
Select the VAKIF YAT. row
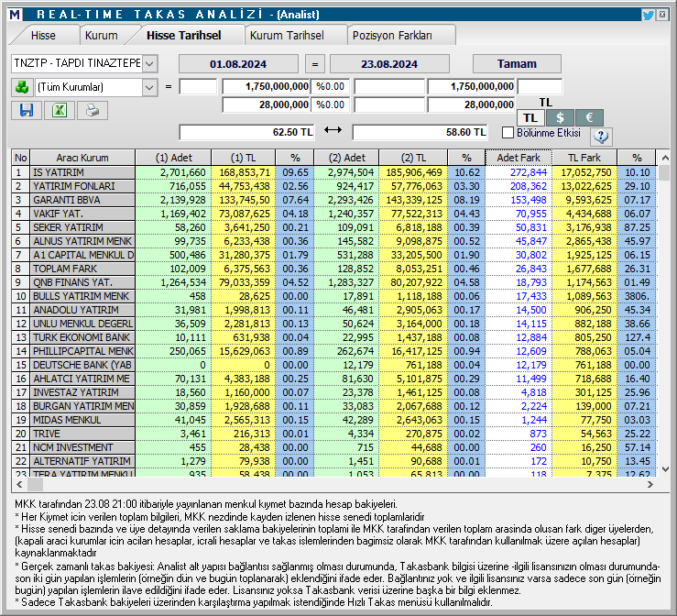pyautogui.click(x=333, y=214)
